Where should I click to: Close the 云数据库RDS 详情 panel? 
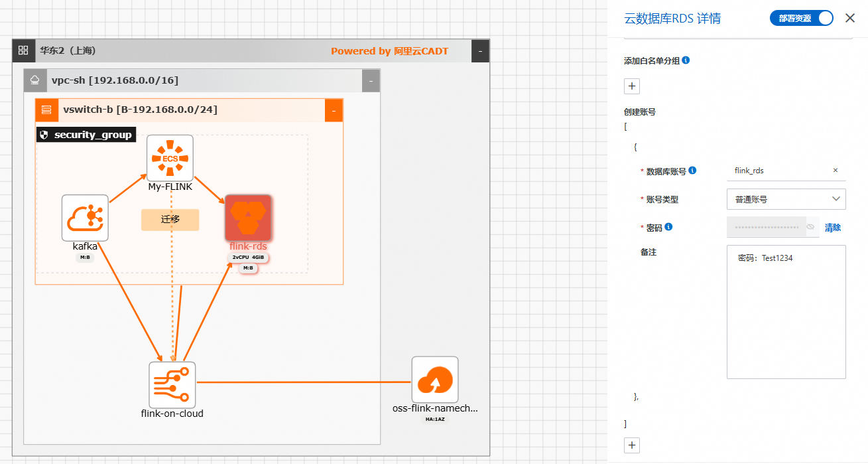[x=850, y=18]
